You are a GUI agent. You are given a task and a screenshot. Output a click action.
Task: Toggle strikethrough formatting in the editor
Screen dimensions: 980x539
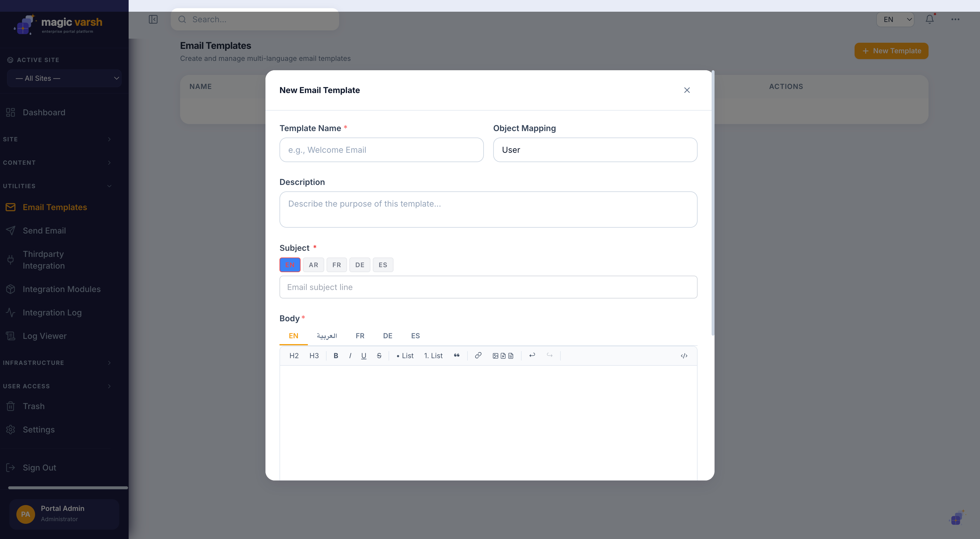(x=379, y=356)
